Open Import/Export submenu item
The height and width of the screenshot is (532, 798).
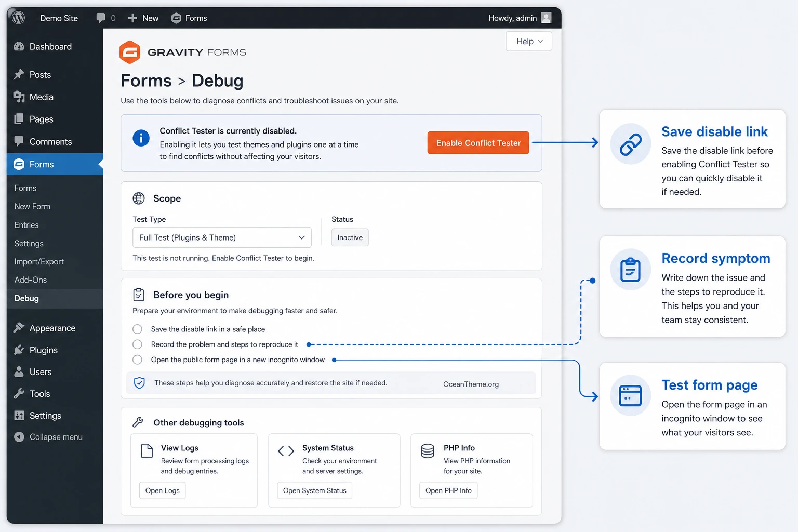(39, 262)
